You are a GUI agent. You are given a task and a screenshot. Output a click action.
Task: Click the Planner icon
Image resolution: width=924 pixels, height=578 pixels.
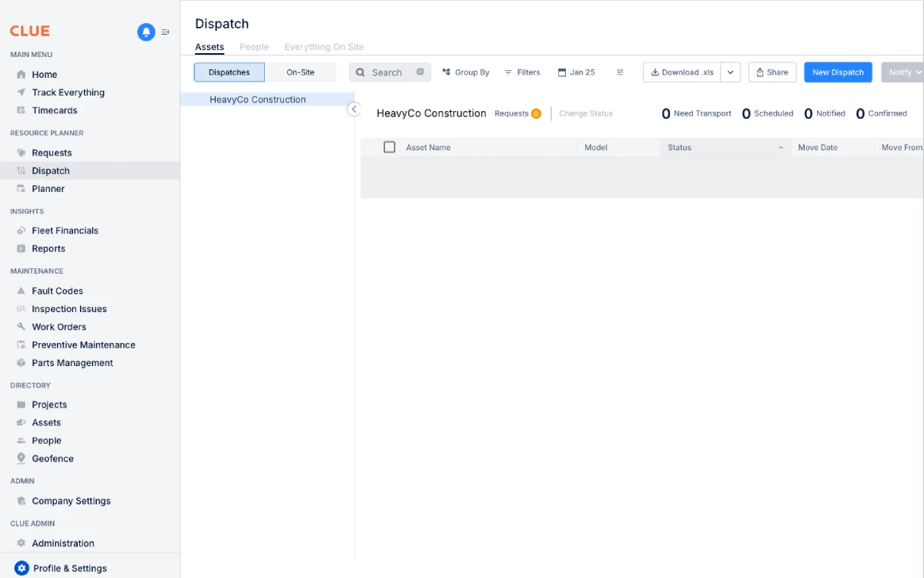[22, 189]
